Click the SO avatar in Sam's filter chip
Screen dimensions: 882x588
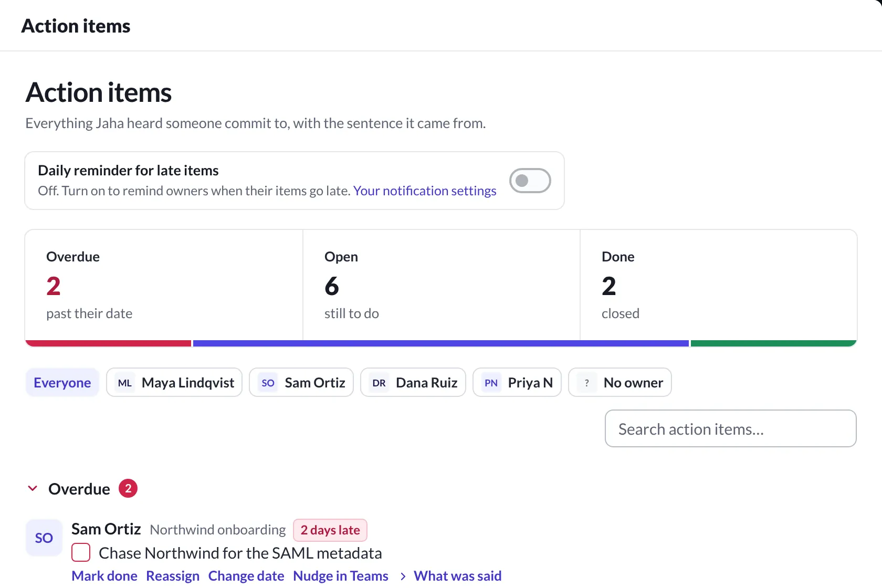coord(268,383)
